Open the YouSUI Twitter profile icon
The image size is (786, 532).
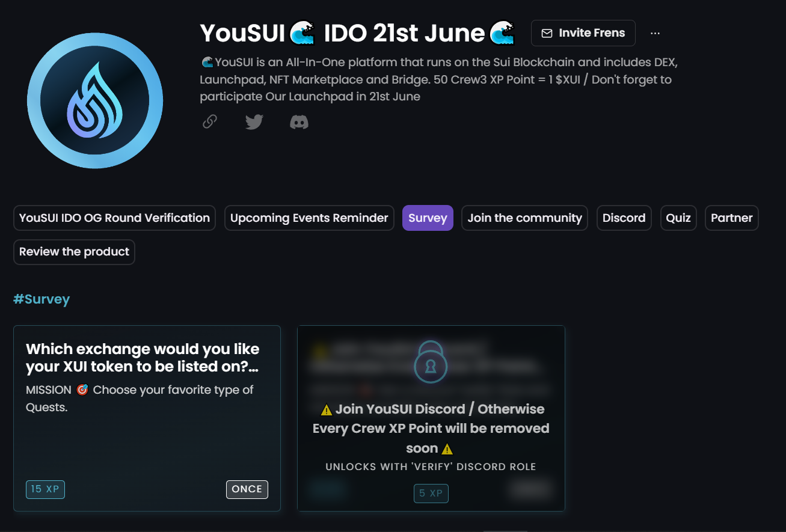point(254,122)
